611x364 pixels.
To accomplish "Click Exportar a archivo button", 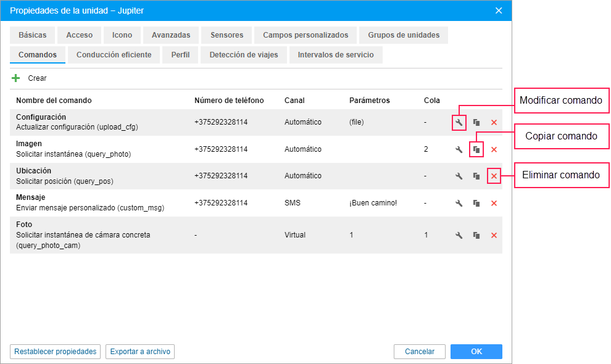I will point(140,352).
